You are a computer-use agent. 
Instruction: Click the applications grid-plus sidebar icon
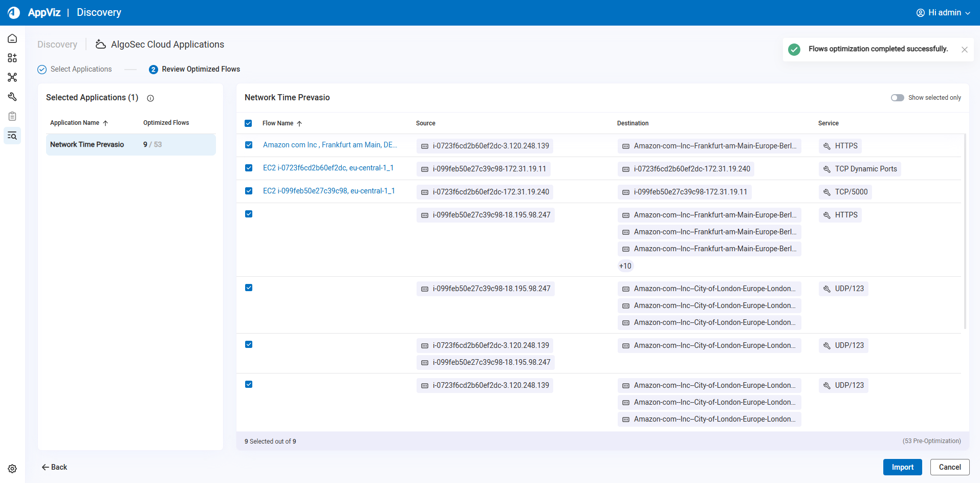tap(12, 58)
